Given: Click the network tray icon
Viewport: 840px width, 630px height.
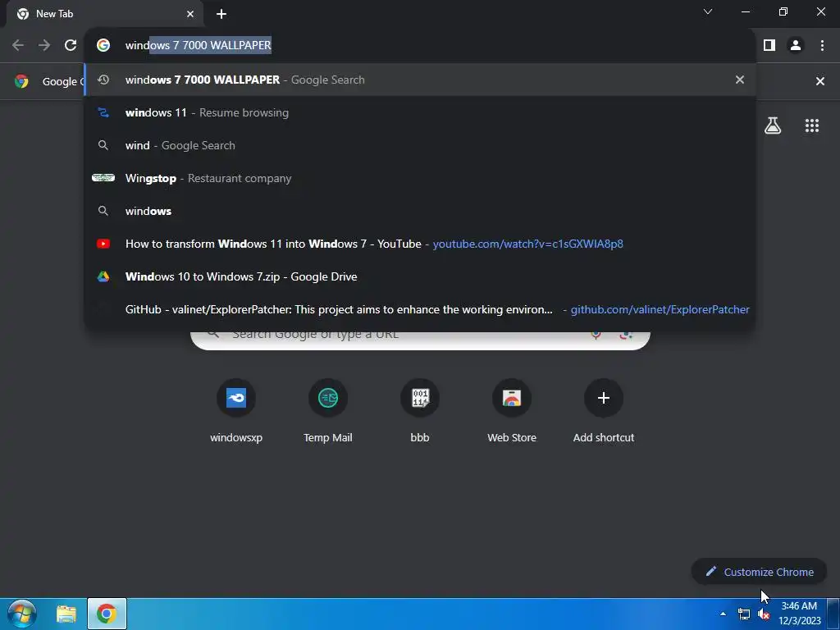Looking at the screenshot, I should point(744,614).
